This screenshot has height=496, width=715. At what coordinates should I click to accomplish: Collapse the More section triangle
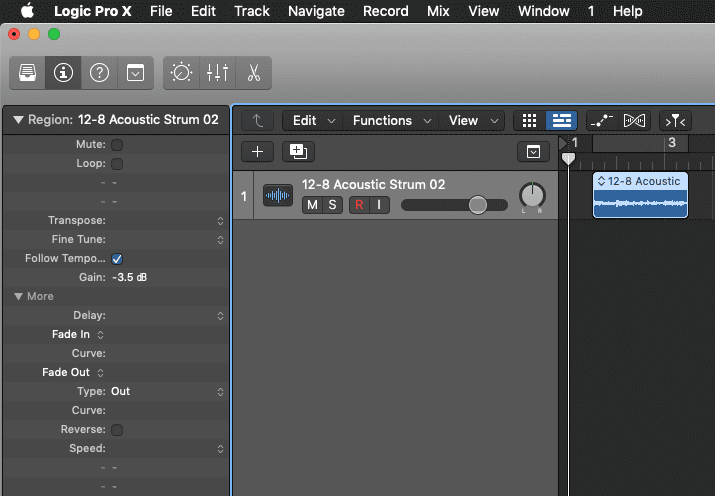18,297
